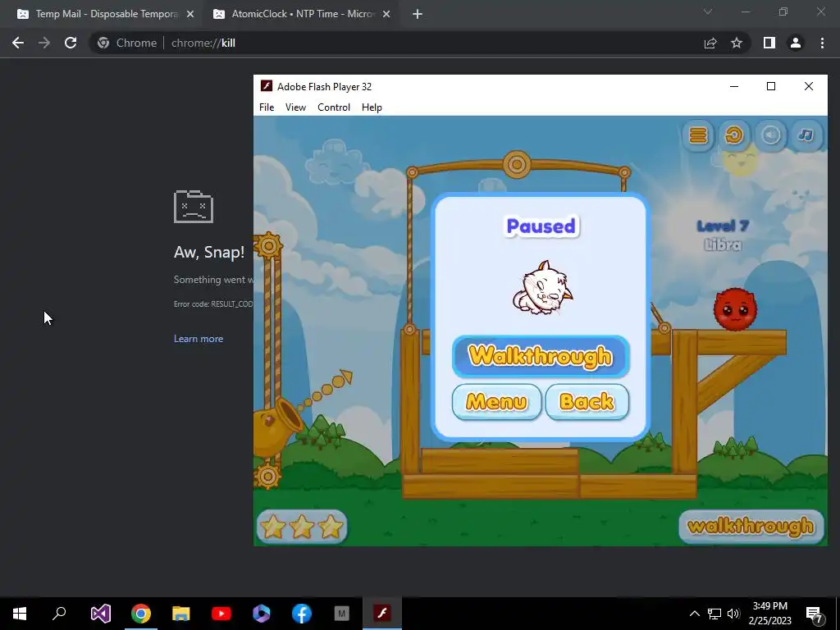Open Windows Search from the taskbar
840x630 pixels.
(x=59, y=614)
